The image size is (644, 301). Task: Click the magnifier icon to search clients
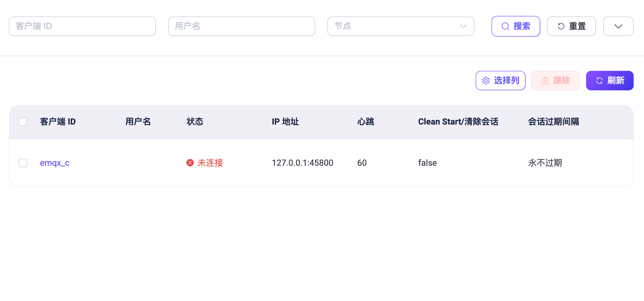(x=505, y=26)
